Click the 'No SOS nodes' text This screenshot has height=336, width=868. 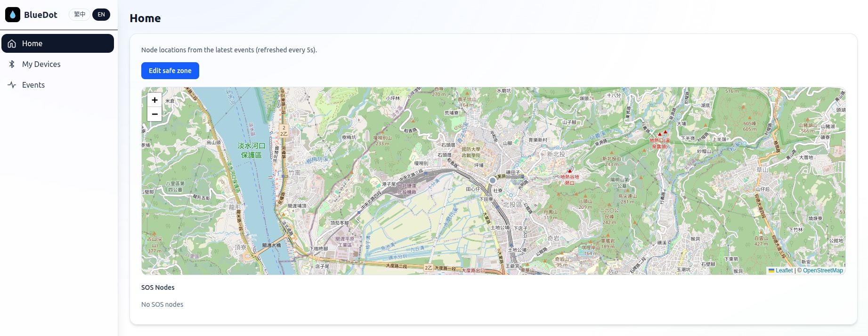(162, 304)
